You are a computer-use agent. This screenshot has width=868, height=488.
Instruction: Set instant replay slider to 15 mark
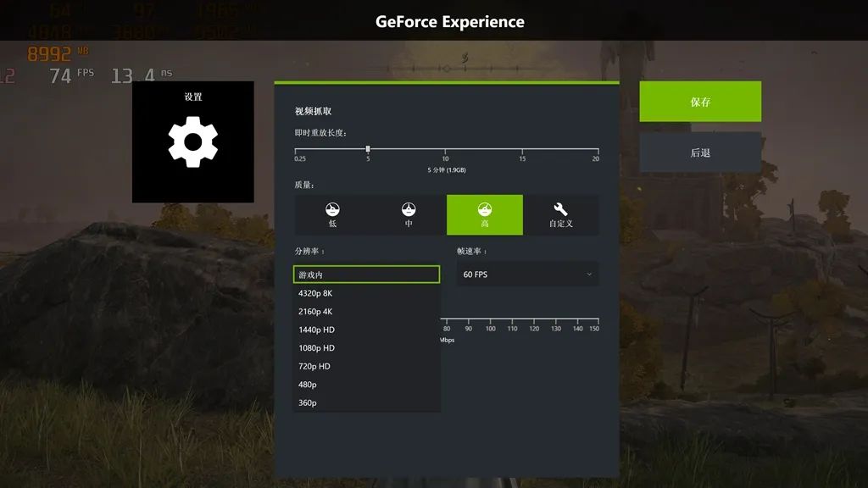[522, 149]
